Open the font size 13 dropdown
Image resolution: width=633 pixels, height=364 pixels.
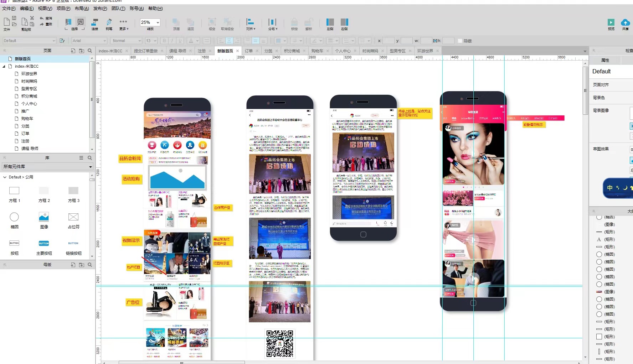[x=150, y=41]
